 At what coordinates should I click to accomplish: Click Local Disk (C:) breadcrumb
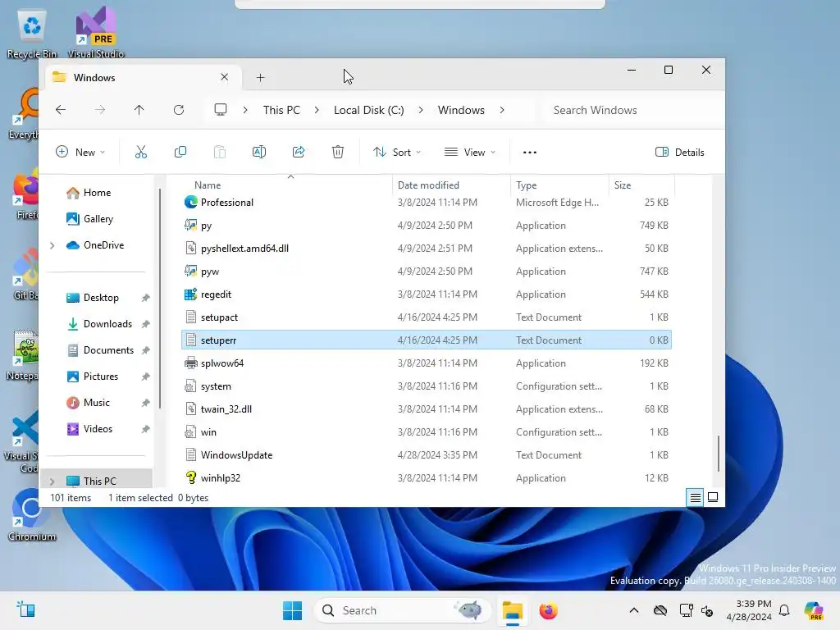click(x=368, y=110)
